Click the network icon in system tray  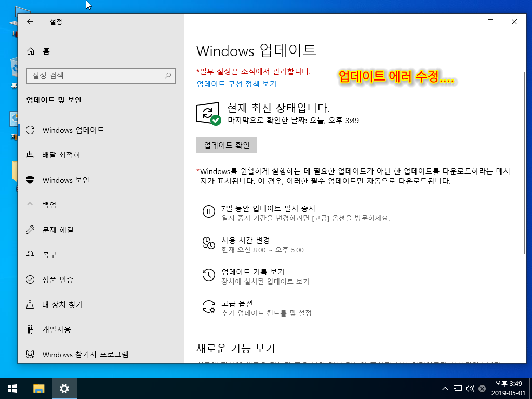[x=458, y=389]
